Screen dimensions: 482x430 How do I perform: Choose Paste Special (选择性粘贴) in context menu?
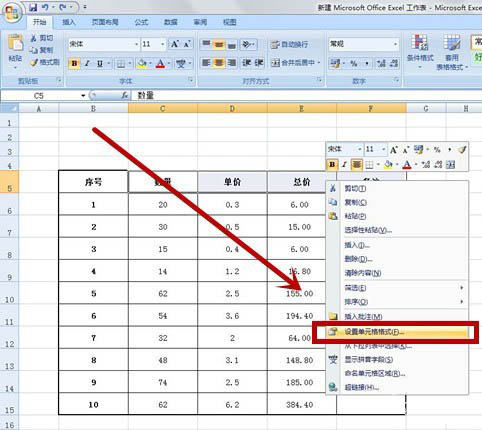click(x=397, y=230)
